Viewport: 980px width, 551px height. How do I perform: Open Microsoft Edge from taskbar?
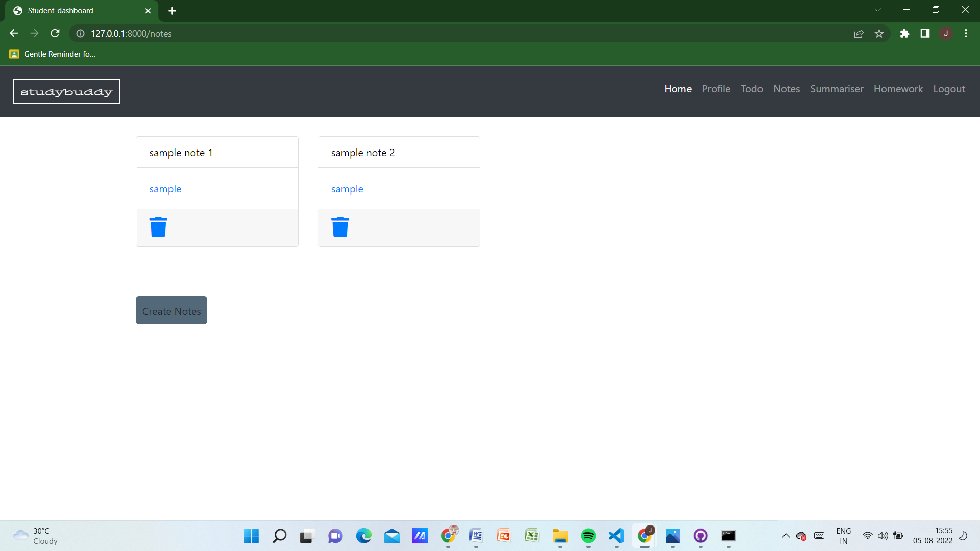click(363, 536)
